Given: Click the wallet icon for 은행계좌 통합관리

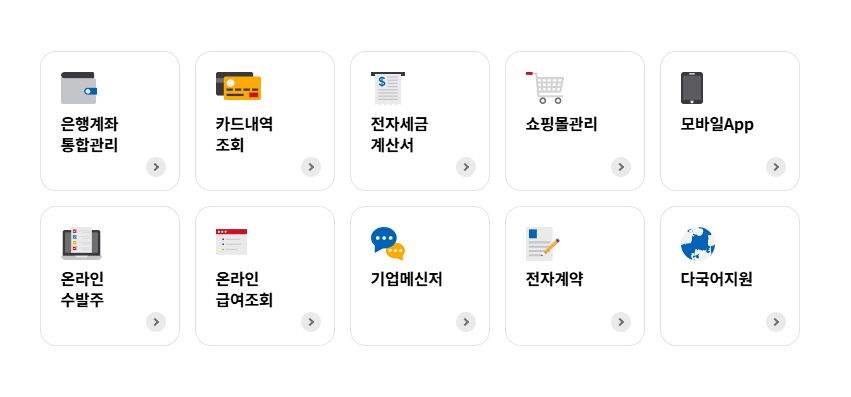Looking at the screenshot, I should pyautogui.click(x=79, y=87).
